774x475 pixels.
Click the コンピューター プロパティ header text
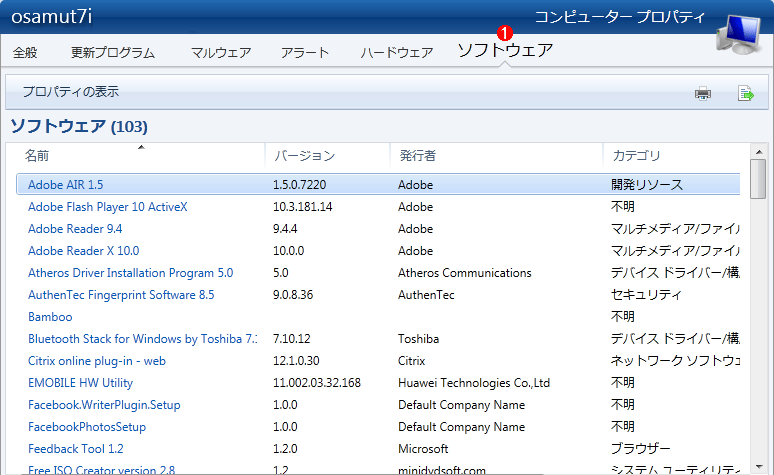click(x=620, y=17)
